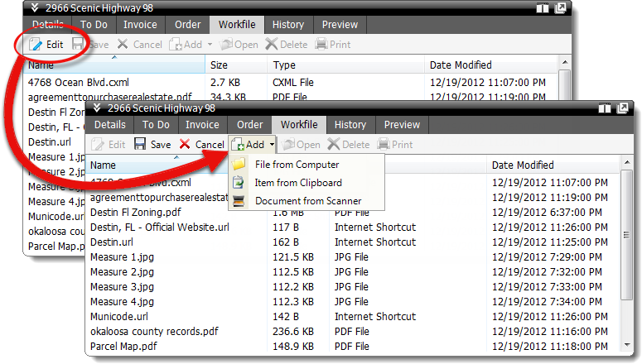Collapse front window using title bar chevron

click(98, 108)
